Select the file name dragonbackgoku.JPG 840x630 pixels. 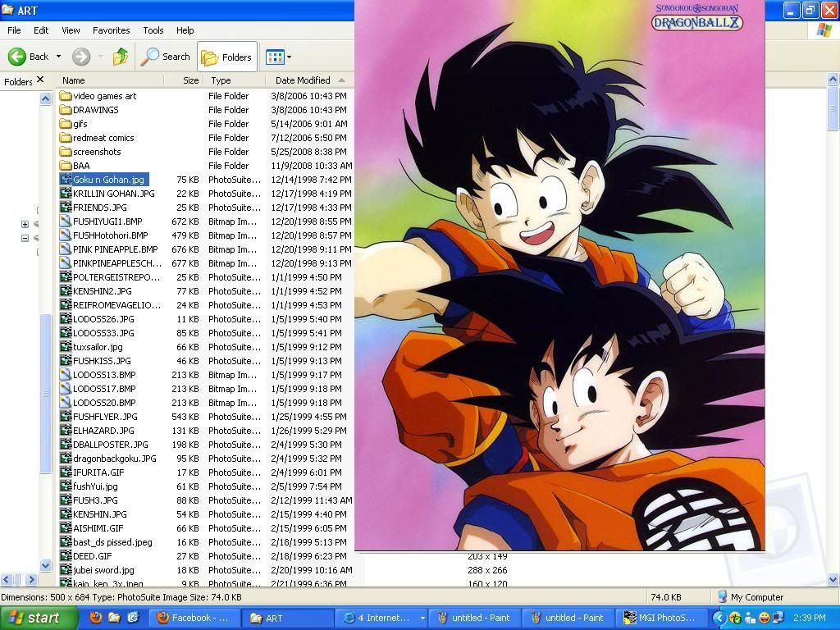point(115,458)
